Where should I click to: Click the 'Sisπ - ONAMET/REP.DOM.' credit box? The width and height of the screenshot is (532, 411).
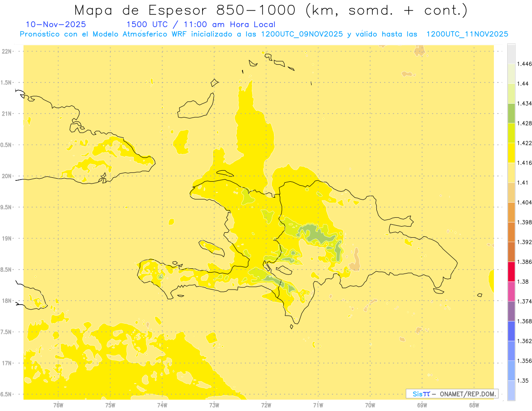click(452, 394)
